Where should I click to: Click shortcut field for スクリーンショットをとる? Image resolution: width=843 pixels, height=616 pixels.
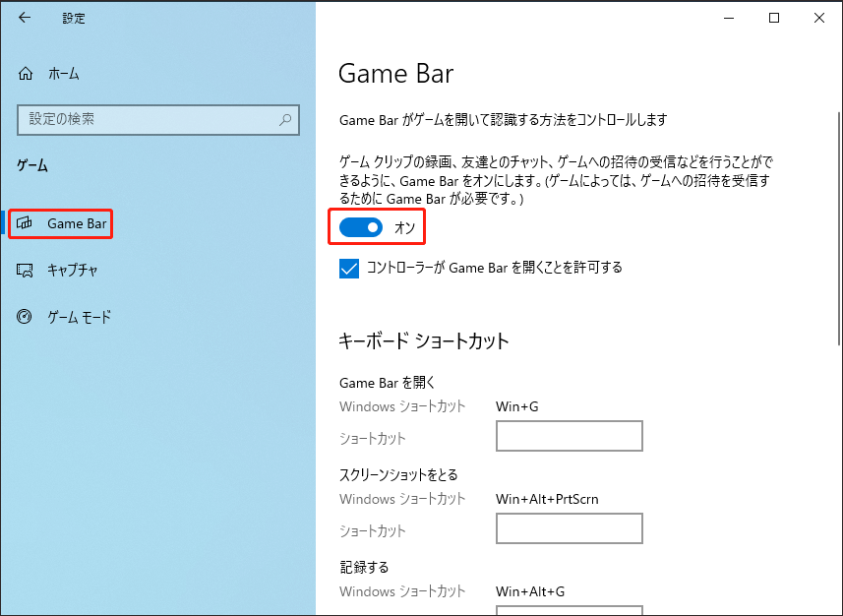(570, 528)
